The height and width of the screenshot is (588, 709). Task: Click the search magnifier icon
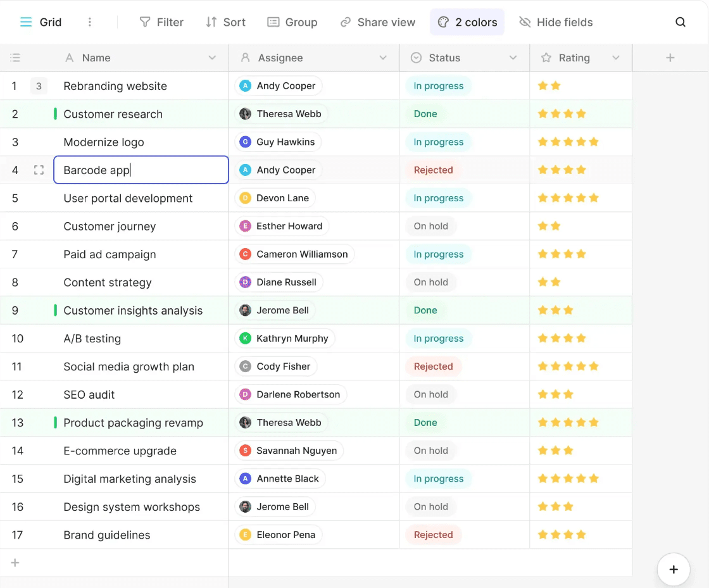[x=681, y=22]
